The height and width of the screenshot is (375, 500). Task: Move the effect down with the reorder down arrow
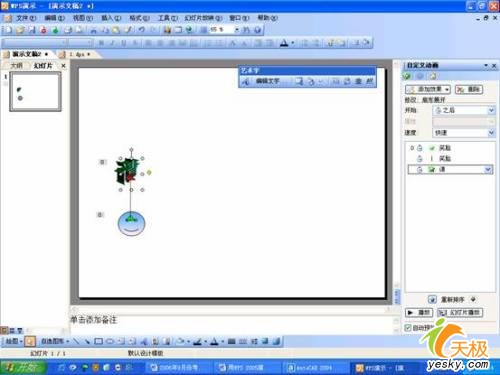(x=473, y=299)
